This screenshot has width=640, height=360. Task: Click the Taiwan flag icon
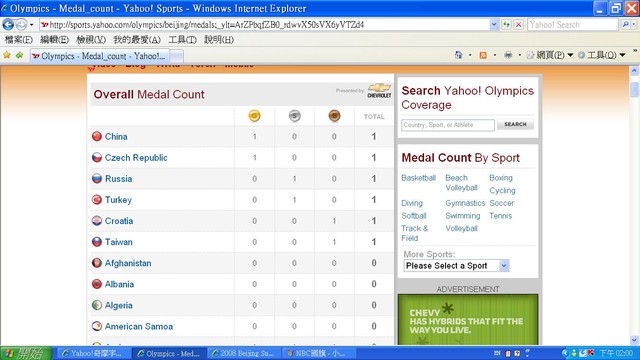97,242
